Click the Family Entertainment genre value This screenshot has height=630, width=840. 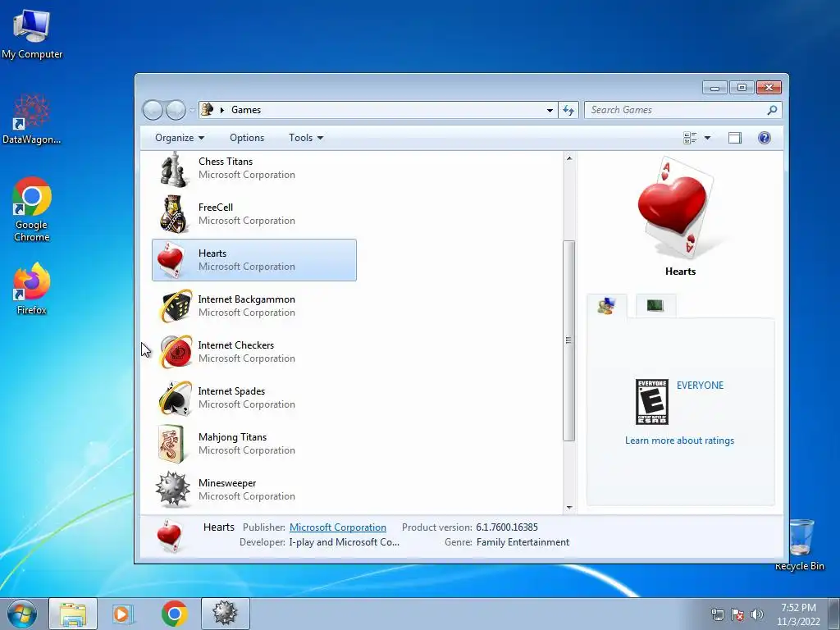[523, 542]
